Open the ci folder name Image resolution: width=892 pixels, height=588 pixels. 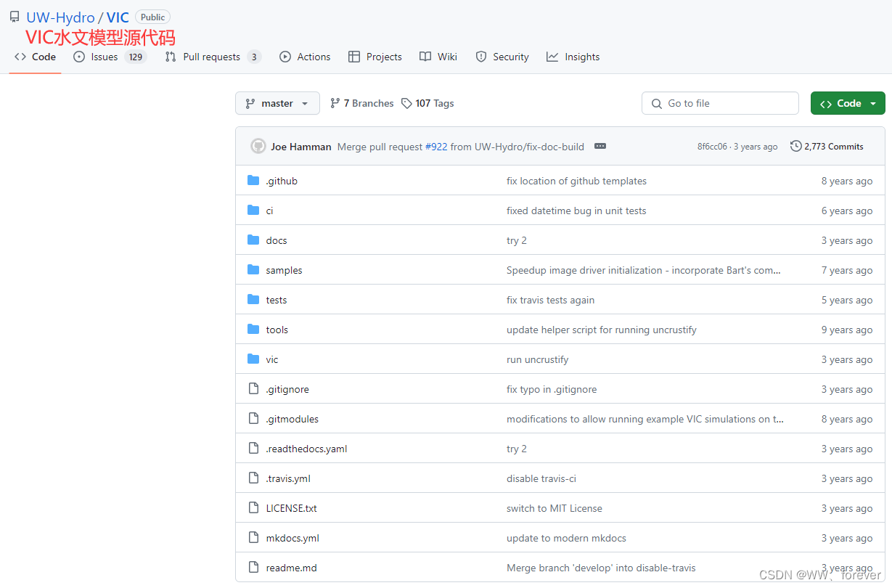pos(269,211)
